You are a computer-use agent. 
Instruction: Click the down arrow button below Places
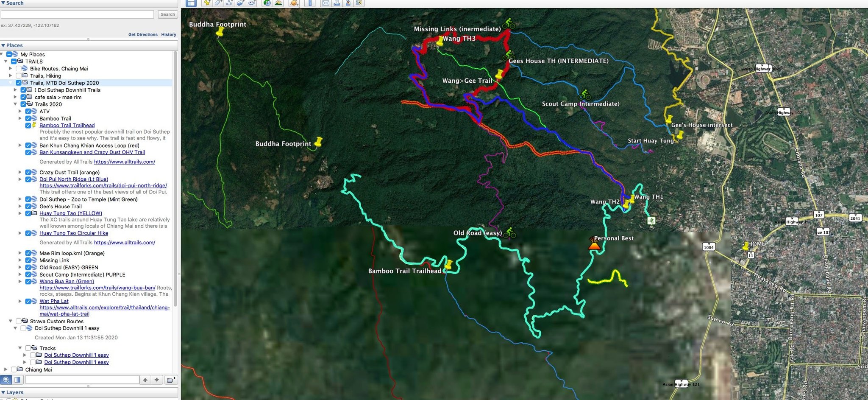157,380
